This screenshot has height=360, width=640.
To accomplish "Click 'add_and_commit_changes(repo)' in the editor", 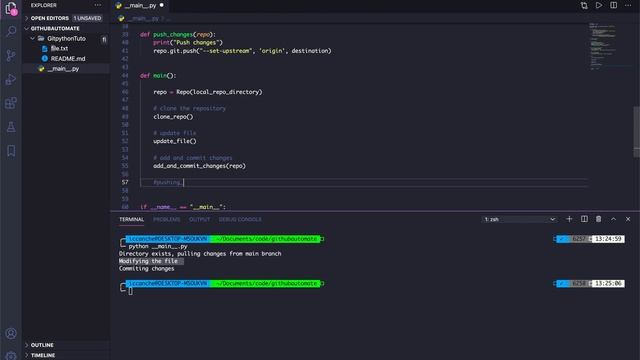I will (199, 166).
